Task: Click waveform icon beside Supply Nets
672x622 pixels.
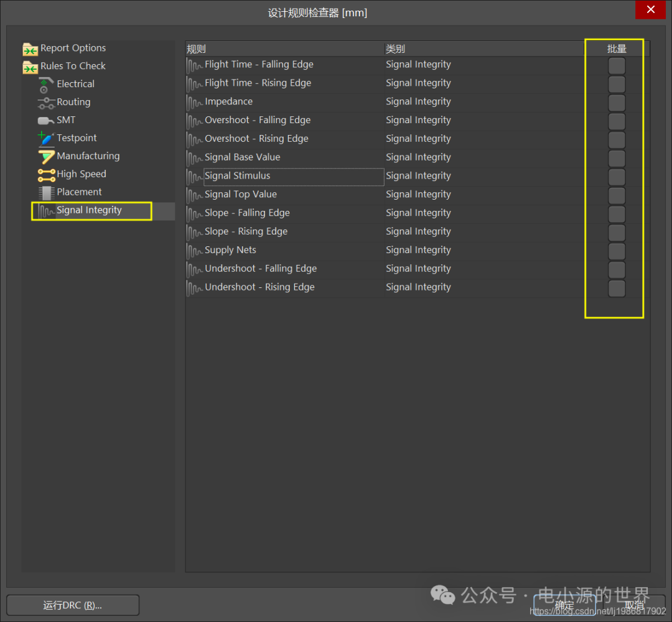Action: pos(195,251)
